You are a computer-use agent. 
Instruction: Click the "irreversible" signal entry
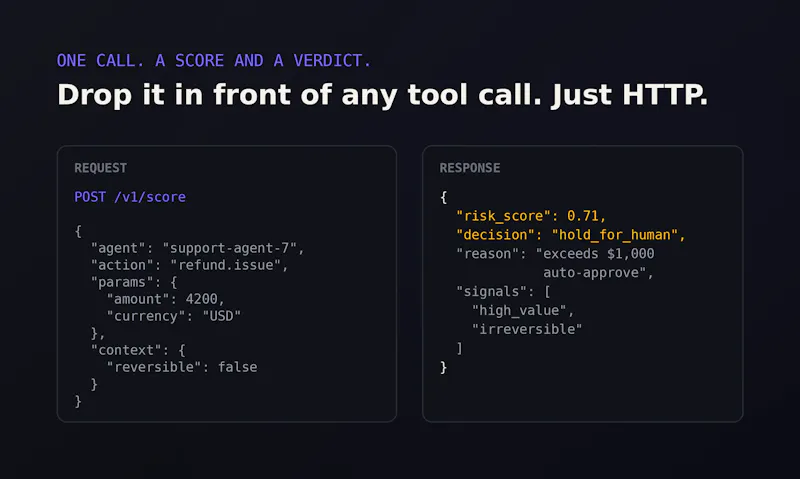coord(527,329)
